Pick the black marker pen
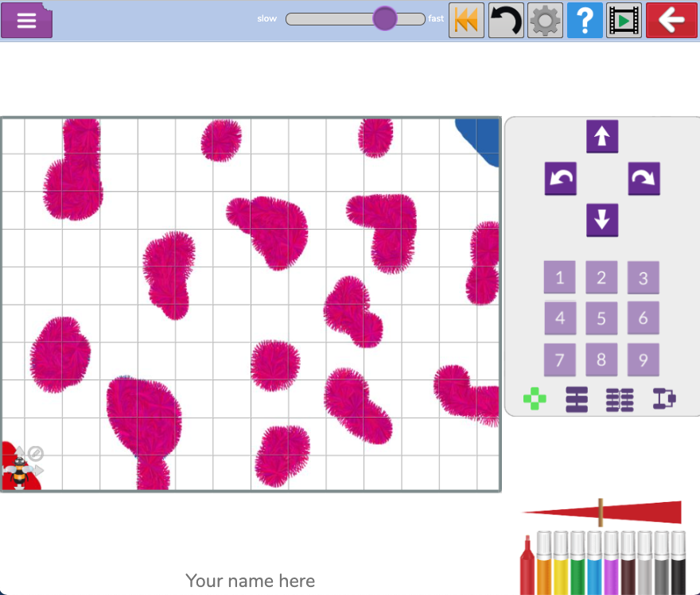The image size is (700, 595). [678, 563]
